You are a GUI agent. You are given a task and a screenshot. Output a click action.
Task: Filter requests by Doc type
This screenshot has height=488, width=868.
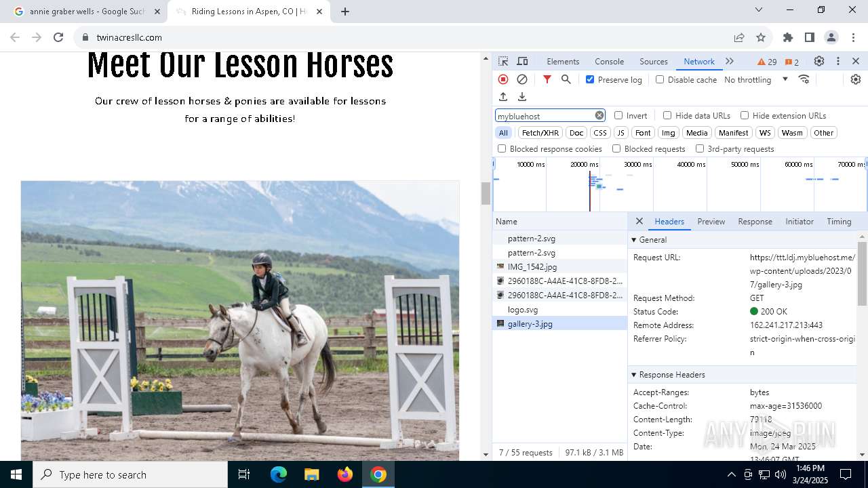tap(576, 133)
